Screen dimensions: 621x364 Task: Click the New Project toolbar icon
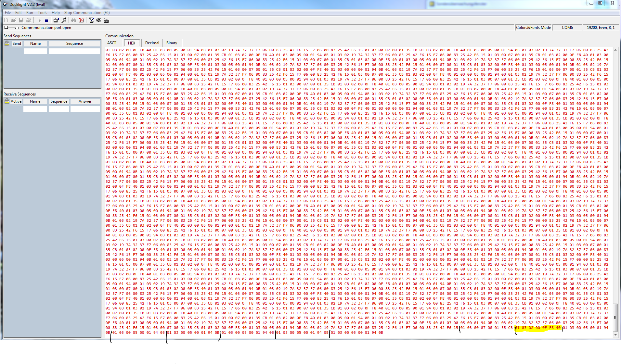(x=6, y=20)
